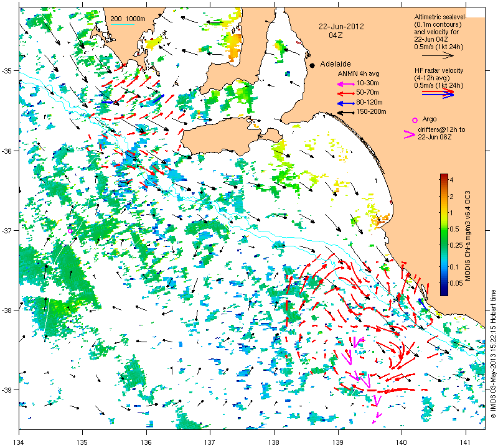Click the MODIS Chl-a vertical axis title

467,236
